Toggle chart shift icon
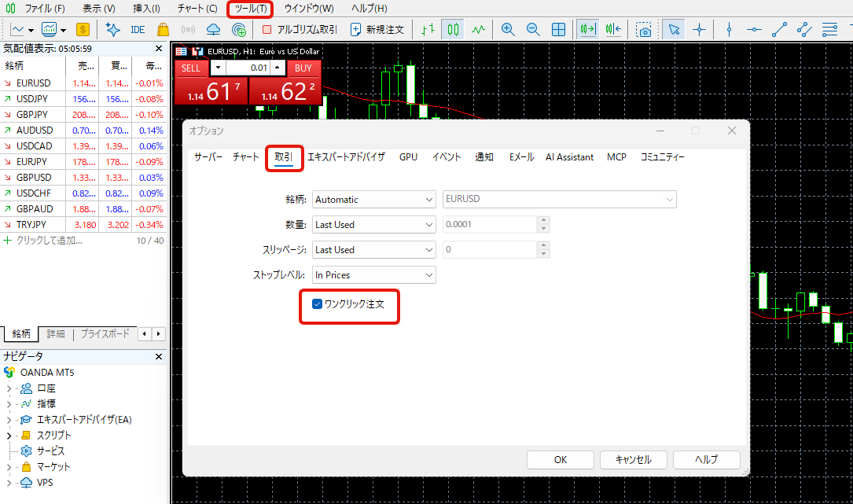The image size is (853, 504). click(613, 29)
